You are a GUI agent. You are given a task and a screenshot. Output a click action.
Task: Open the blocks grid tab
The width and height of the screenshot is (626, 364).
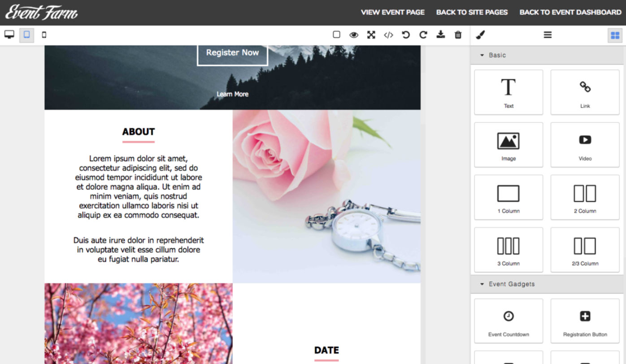[615, 35]
